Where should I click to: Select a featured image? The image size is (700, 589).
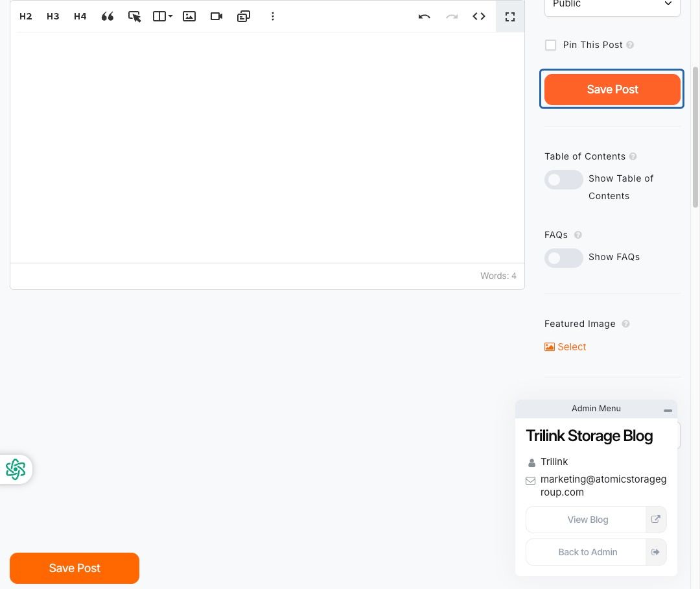[565, 347]
